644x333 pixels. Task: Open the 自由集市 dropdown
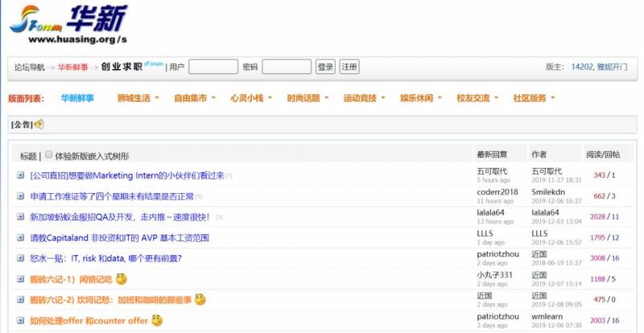pyautogui.click(x=195, y=98)
